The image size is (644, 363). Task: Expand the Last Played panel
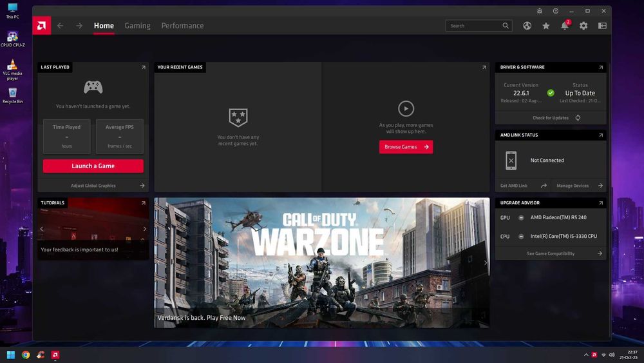[144, 68]
